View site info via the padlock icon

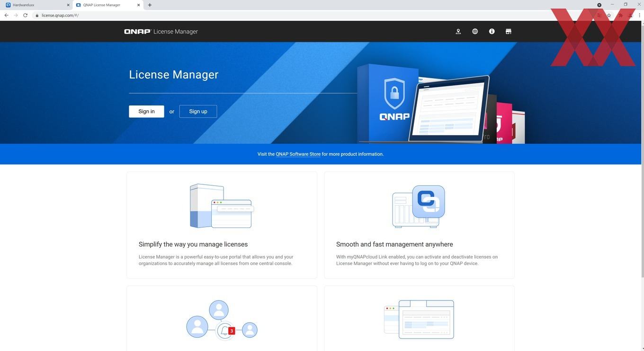pos(37,15)
